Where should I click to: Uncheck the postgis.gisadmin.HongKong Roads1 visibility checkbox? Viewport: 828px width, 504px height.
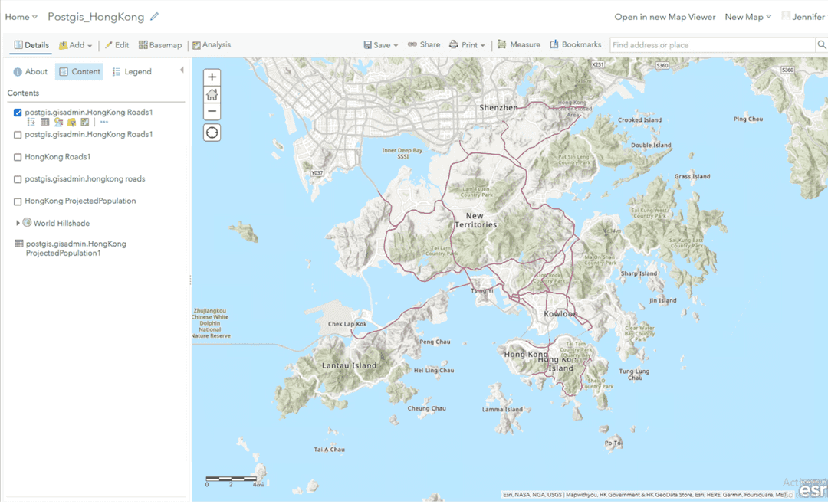click(x=17, y=113)
